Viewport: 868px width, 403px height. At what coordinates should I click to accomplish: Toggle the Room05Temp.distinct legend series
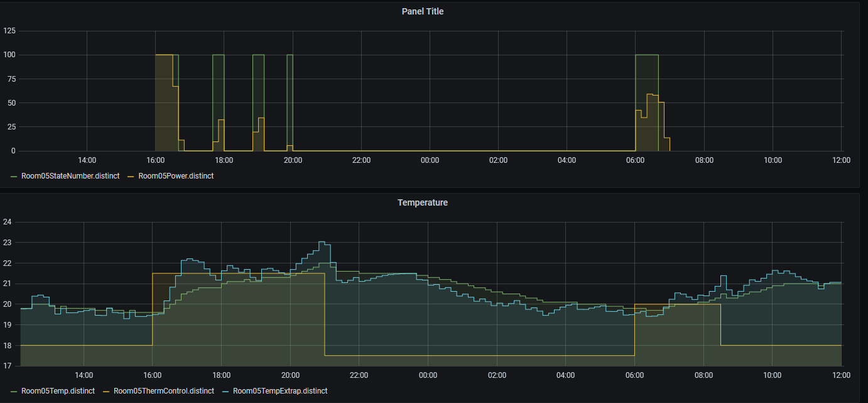coord(58,391)
